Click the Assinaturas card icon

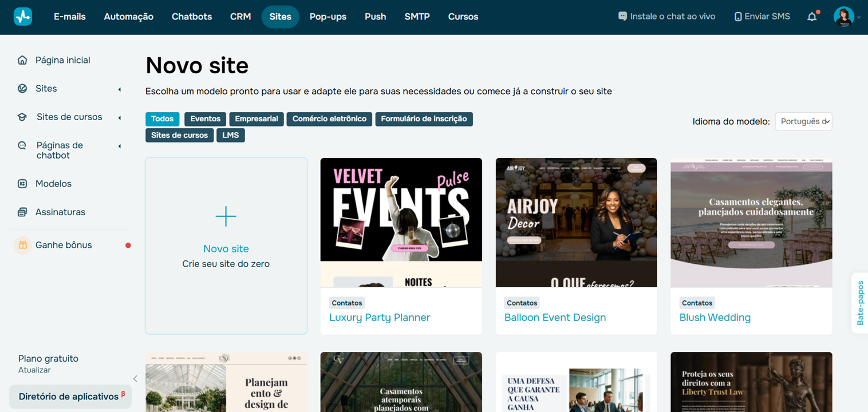coord(22,212)
